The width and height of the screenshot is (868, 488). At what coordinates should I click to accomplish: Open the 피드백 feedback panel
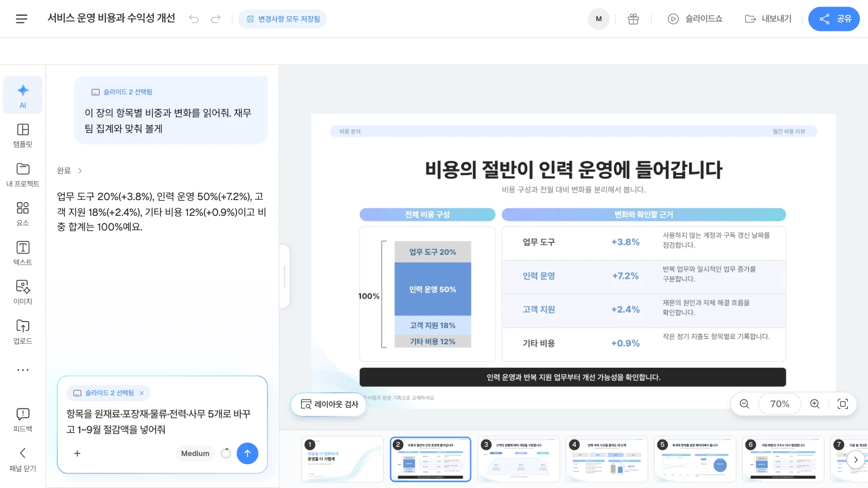[23, 420]
